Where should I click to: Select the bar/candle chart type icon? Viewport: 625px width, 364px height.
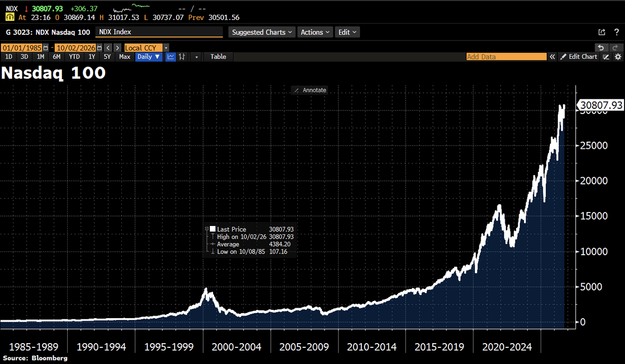point(182,57)
